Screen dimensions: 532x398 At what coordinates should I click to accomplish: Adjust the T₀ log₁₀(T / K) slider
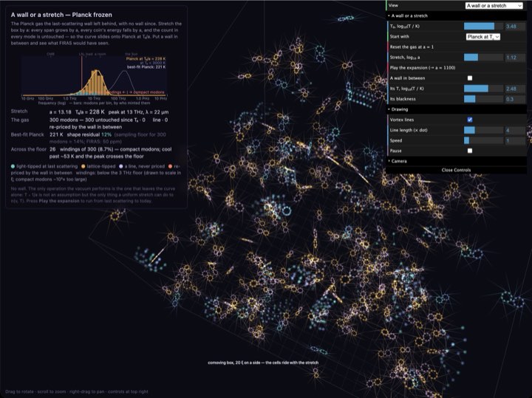tap(483, 26)
